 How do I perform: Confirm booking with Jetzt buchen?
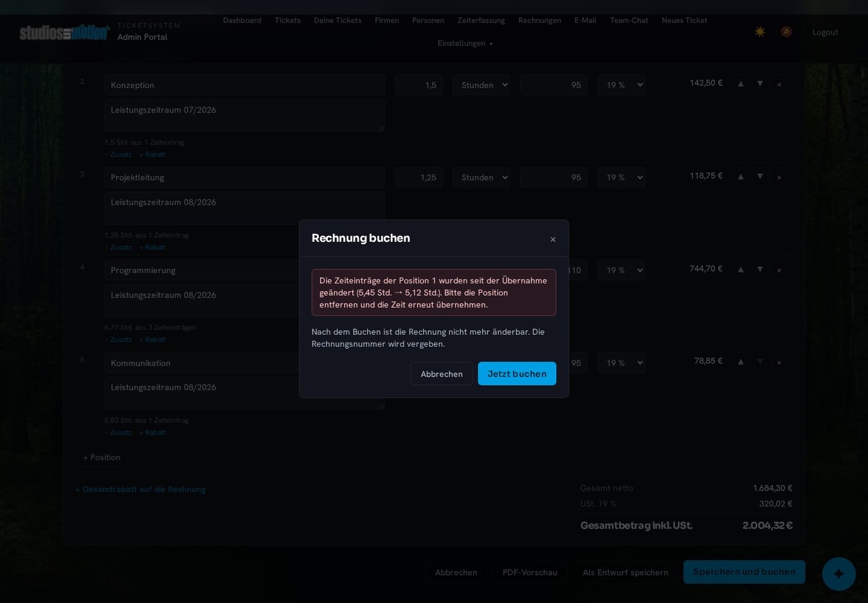pos(517,373)
